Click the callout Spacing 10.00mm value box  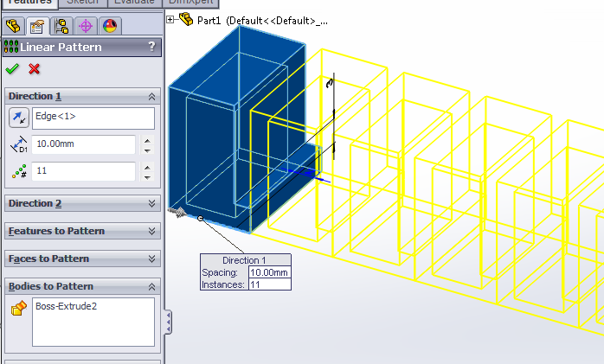click(x=270, y=272)
